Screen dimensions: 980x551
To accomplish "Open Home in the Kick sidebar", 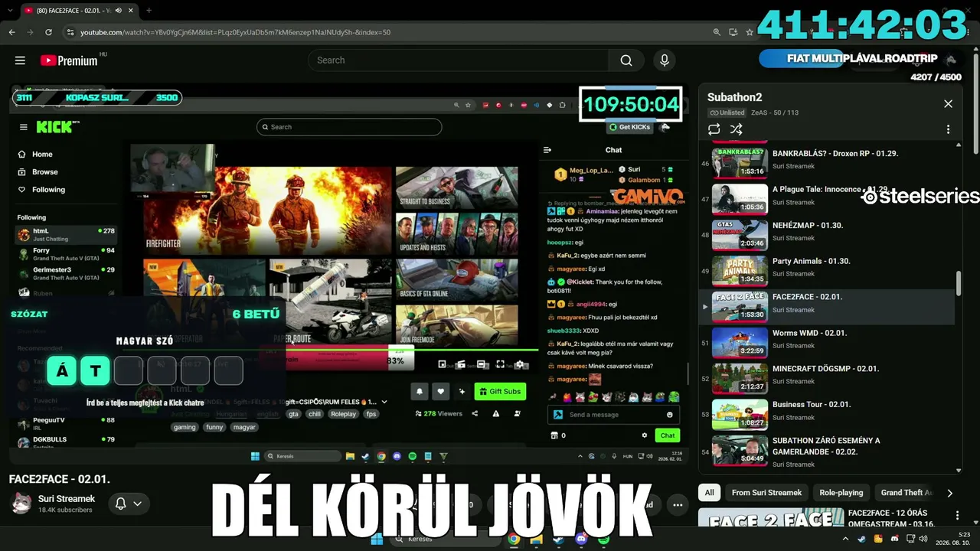I will 35,155.
